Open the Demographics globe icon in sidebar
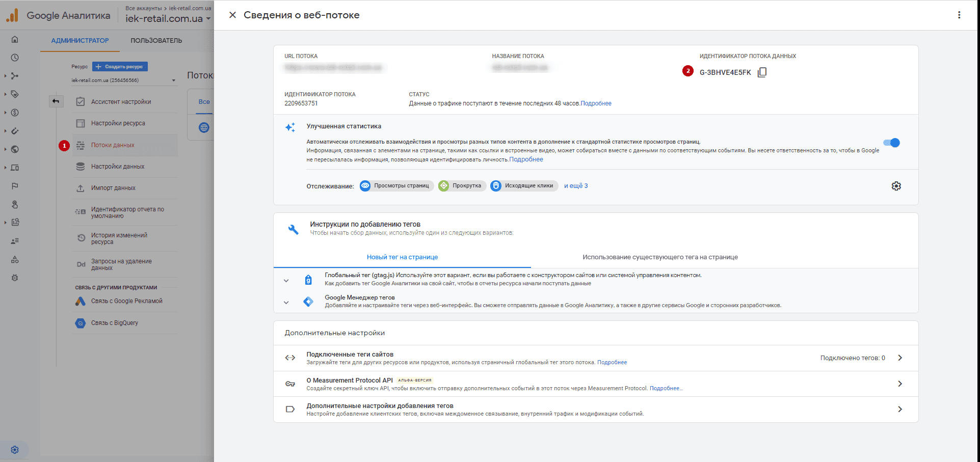The height and width of the screenshot is (462, 980). [x=15, y=149]
